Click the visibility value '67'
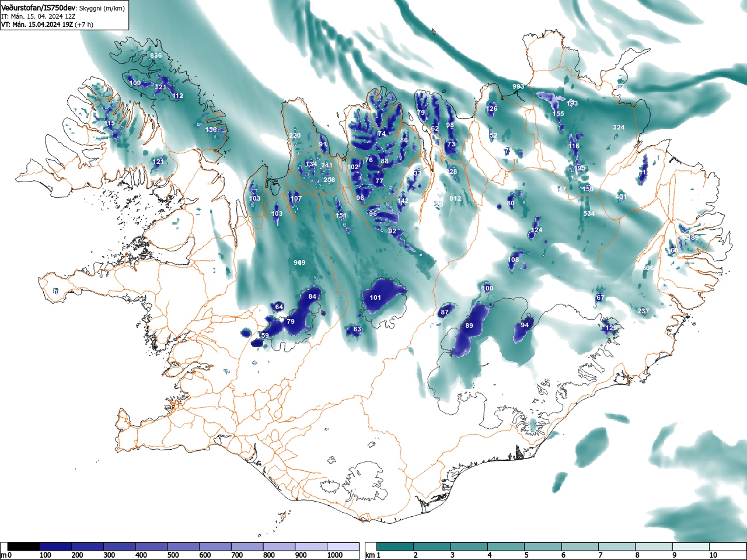This screenshot has height=560, width=747. pyautogui.click(x=600, y=298)
